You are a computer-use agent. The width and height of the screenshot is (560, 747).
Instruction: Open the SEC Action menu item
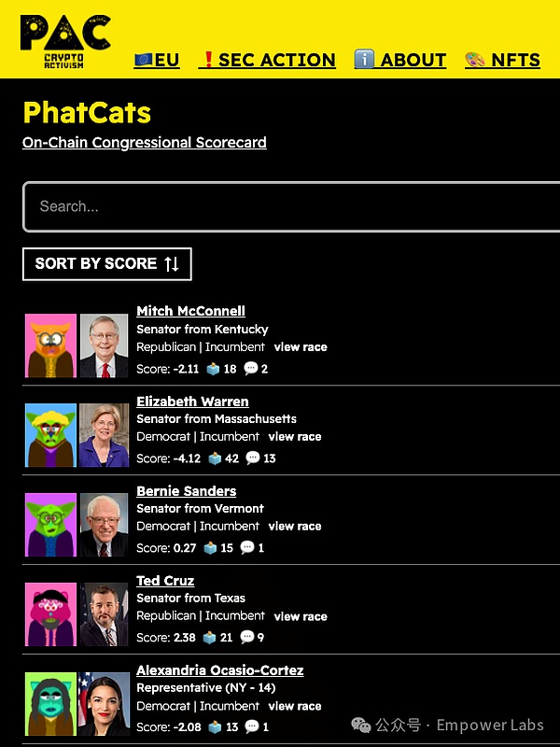[x=267, y=60]
